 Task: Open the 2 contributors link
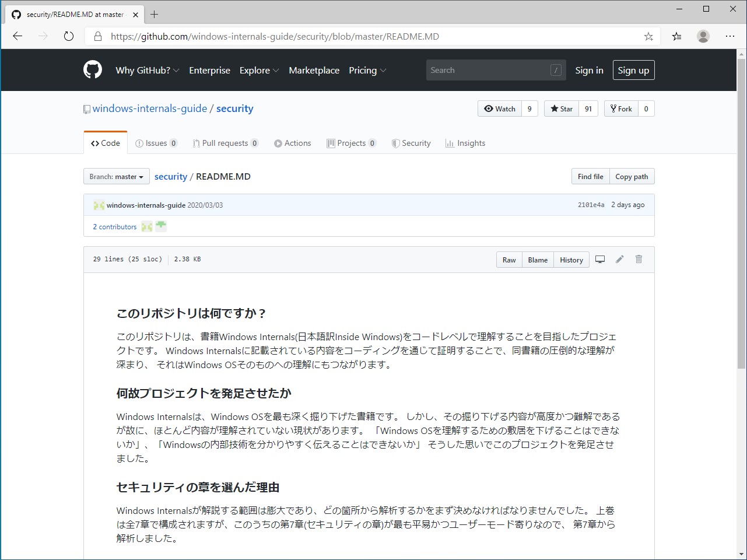pos(114,226)
